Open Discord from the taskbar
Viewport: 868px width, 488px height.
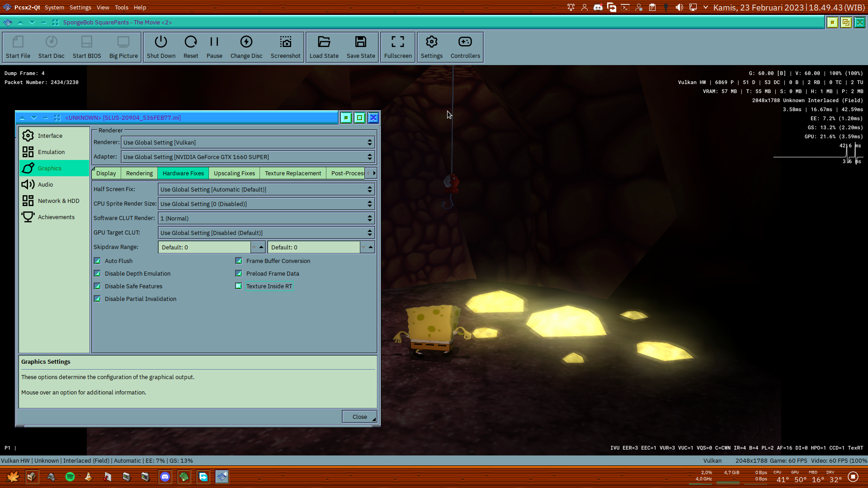(x=165, y=477)
